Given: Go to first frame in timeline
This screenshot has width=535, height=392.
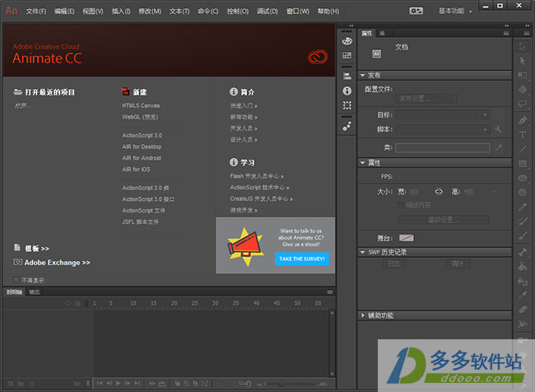Looking at the screenshot, I should [x=100, y=384].
